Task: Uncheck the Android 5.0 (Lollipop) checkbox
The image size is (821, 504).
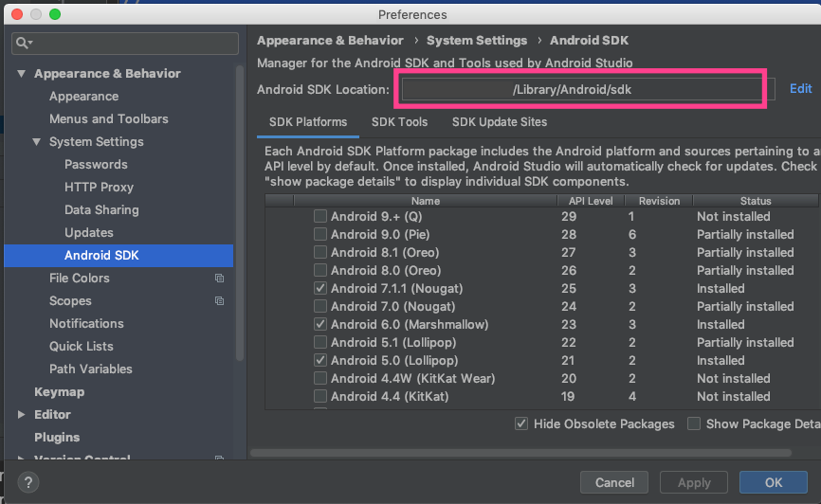Action: [319, 361]
